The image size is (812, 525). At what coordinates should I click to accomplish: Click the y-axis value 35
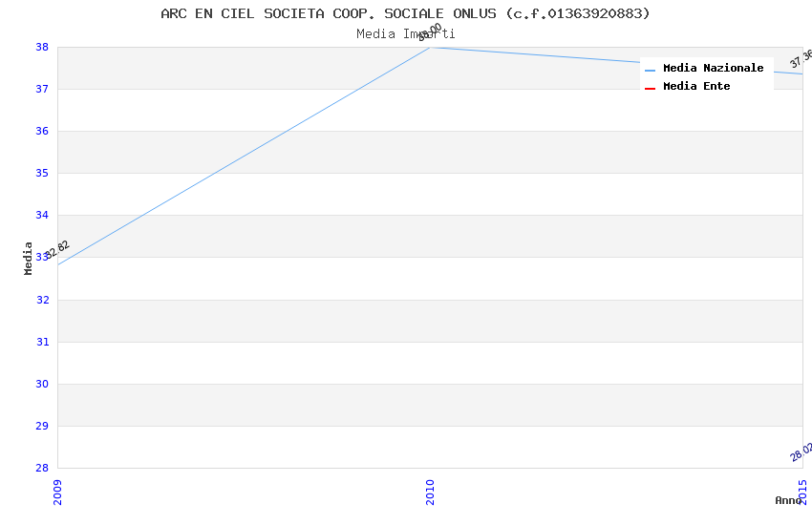(42, 173)
